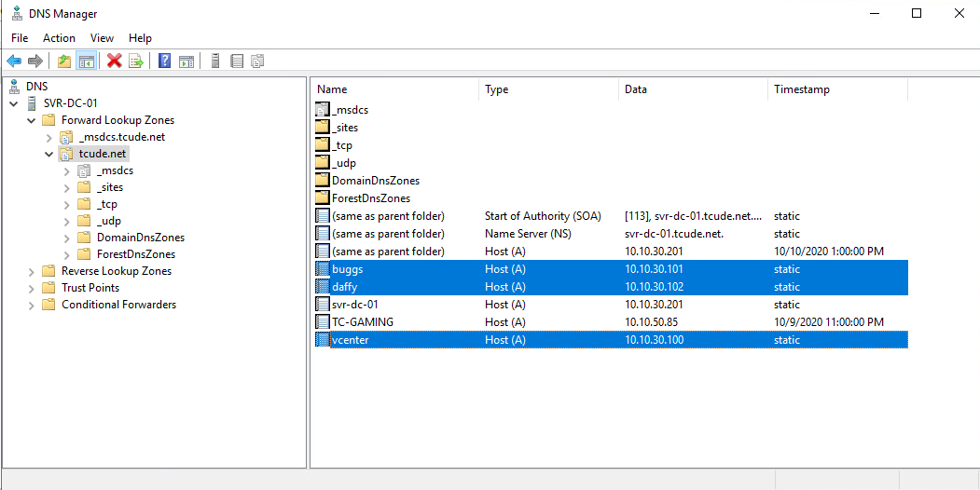
Task: Click the stacked documents toolbar icon
Action: [257, 61]
